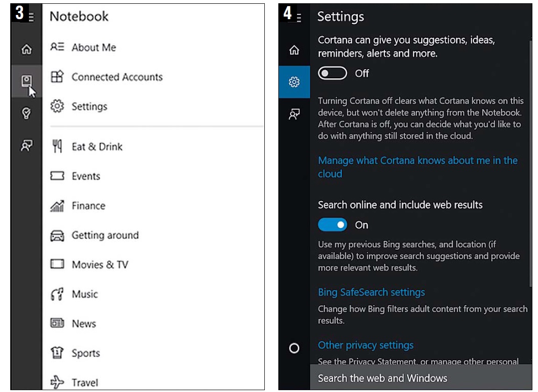Viewport: 538px width, 392px height.
Task: Open the Notebook icon in the left sidebar
Action: pos(27,81)
